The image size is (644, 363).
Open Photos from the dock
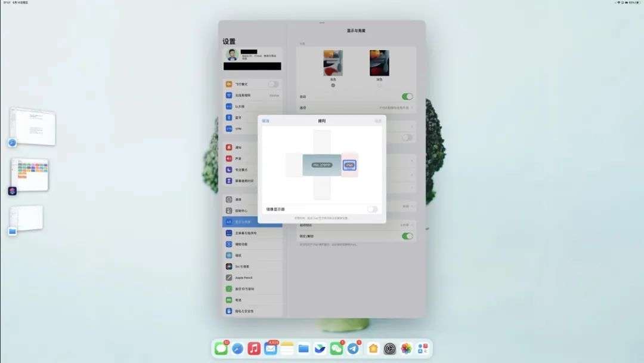coord(406,349)
